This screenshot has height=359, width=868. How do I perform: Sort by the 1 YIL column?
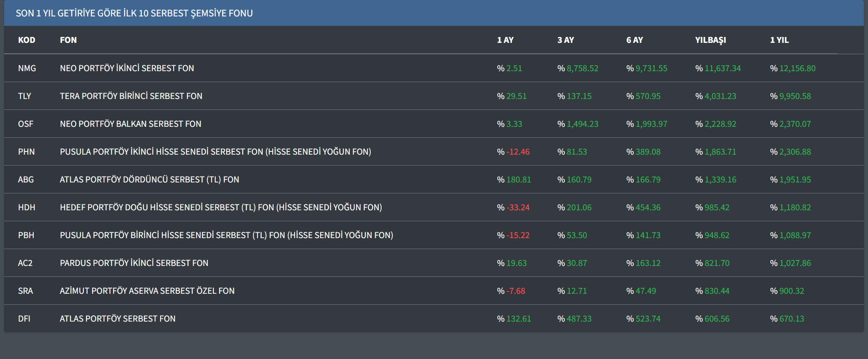tap(779, 40)
